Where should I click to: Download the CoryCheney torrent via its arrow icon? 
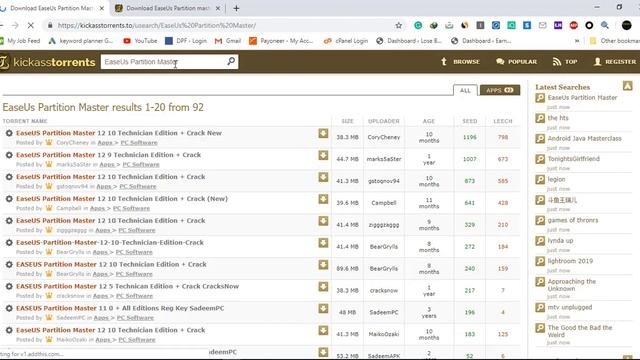coord(323,133)
